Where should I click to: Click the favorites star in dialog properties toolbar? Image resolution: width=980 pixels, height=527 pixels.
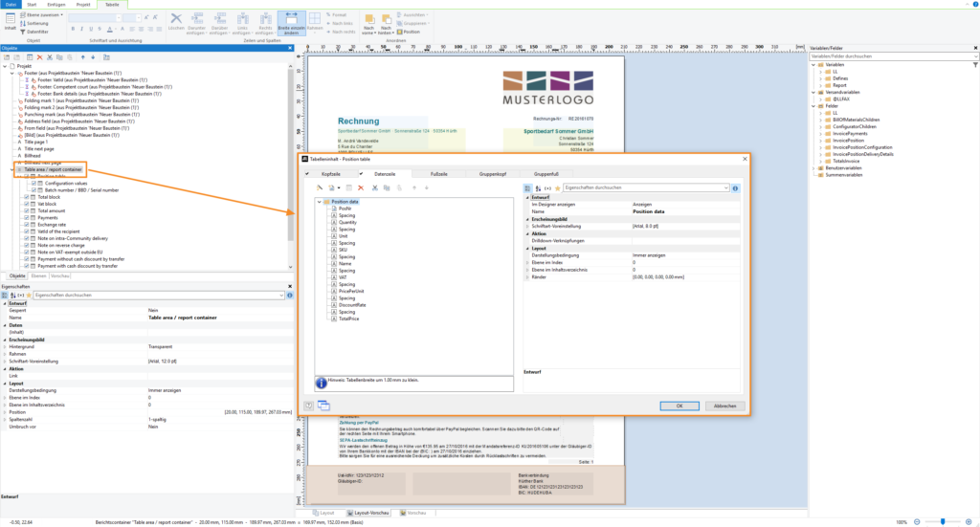[557, 188]
